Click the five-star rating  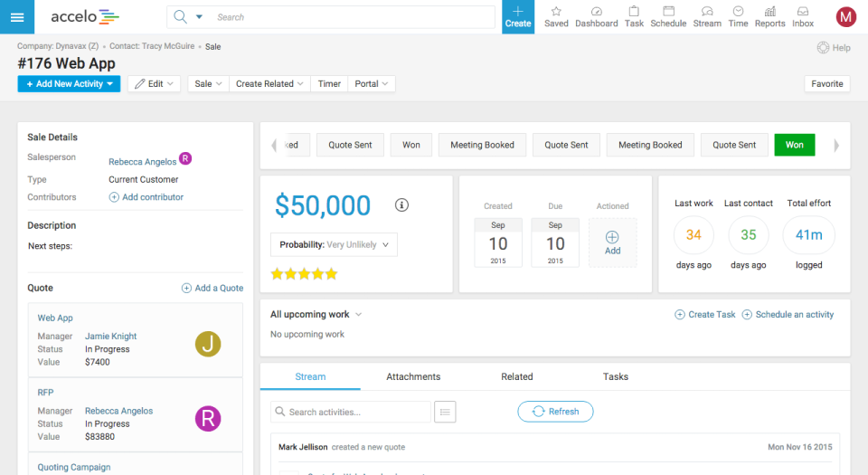(306, 273)
